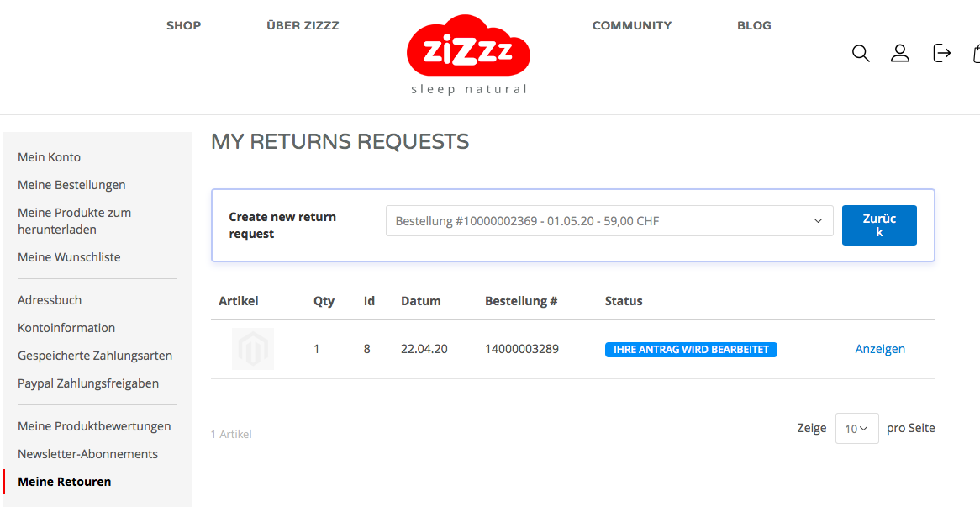Image resolution: width=980 pixels, height=507 pixels.
Task: Click the logout arrow icon
Action: pos(942,53)
